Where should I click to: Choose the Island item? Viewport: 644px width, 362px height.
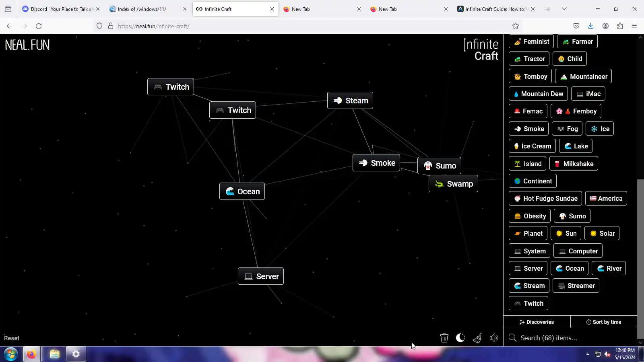[527, 164]
